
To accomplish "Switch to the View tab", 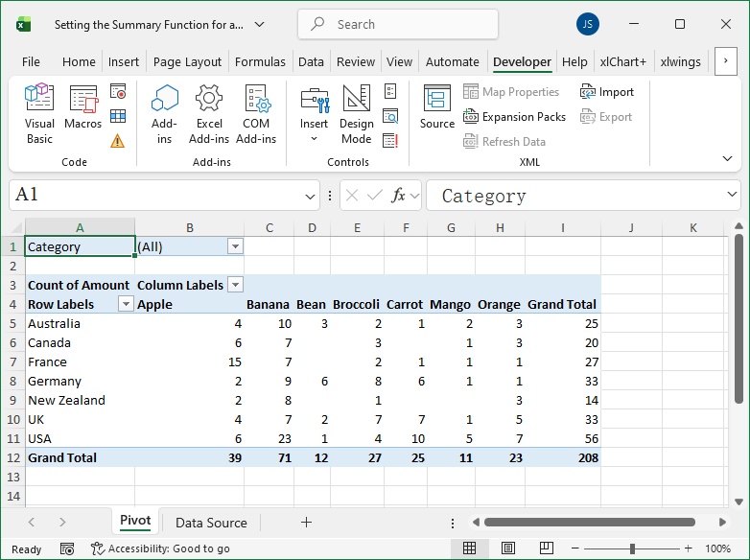I will tap(399, 61).
